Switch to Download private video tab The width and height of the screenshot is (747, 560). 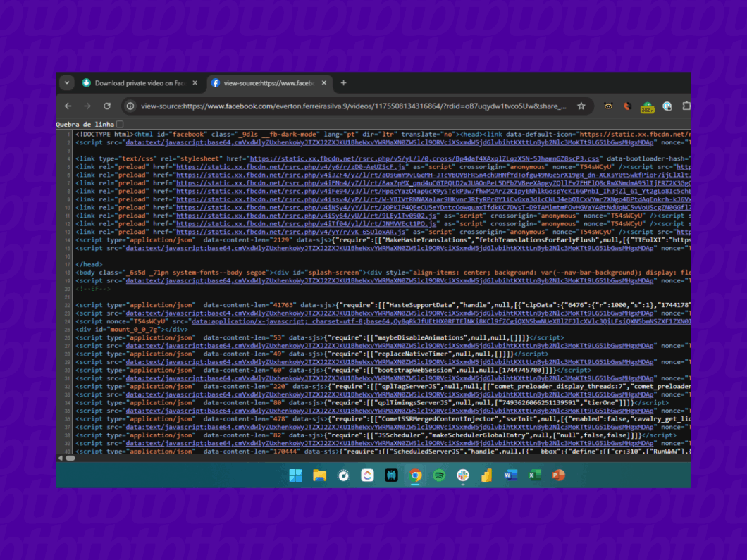click(140, 83)
